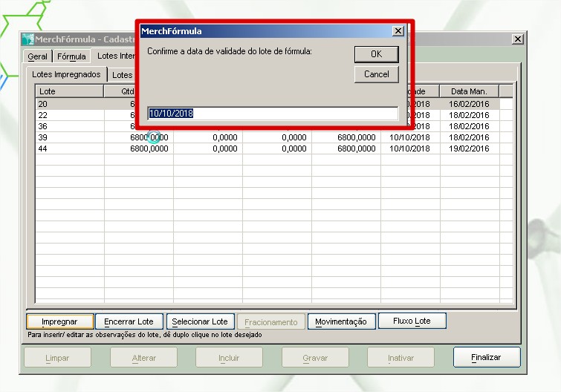Select the Lotes Impregnados sub-tab
The height and width of the screenshot is (392, 561).
coord(66,74)
